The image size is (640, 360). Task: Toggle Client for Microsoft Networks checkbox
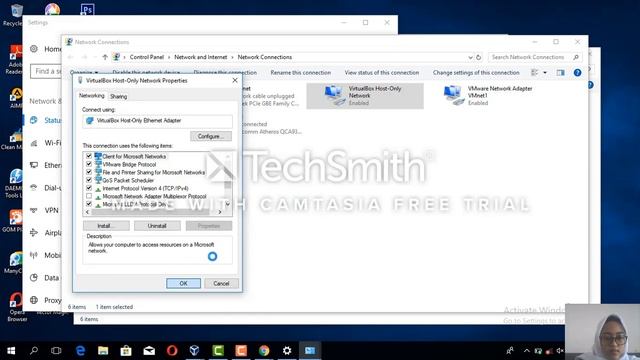tap(89, 156)
